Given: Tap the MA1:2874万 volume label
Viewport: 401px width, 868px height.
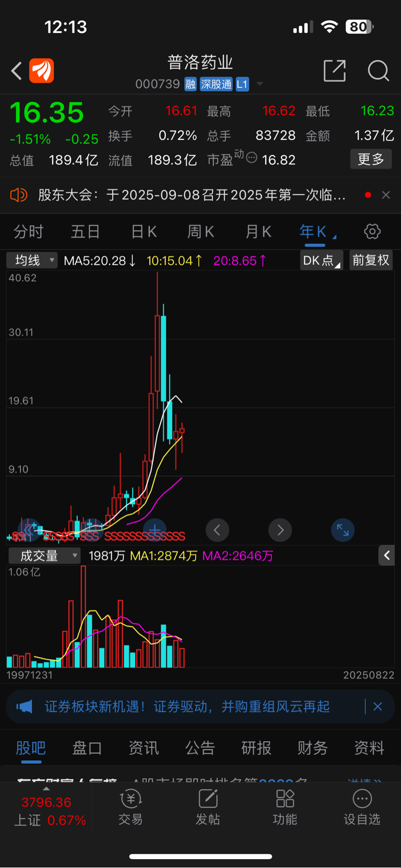Looking at the screenshot, I should [x=163, y=556].
